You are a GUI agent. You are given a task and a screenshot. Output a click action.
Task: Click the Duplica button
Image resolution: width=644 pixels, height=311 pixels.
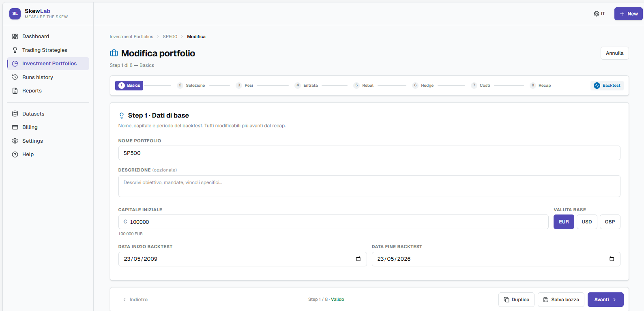click(516, 300)
